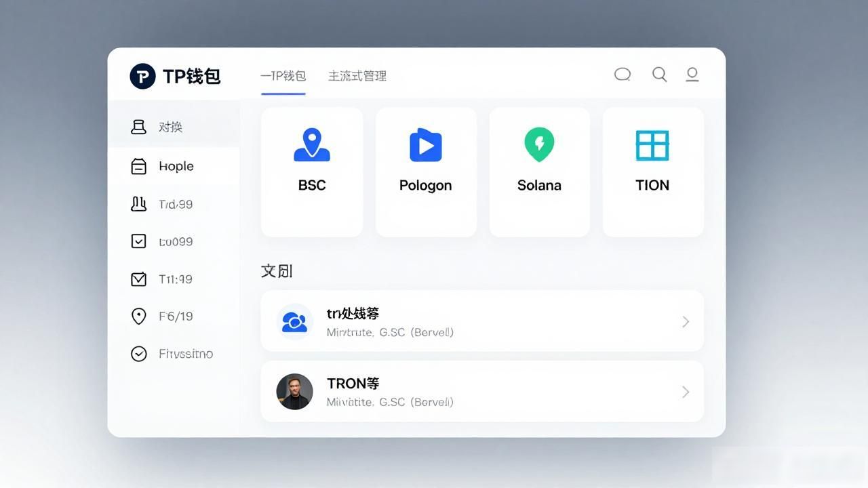Click the TP钱包 logo icon

point(142,76)
